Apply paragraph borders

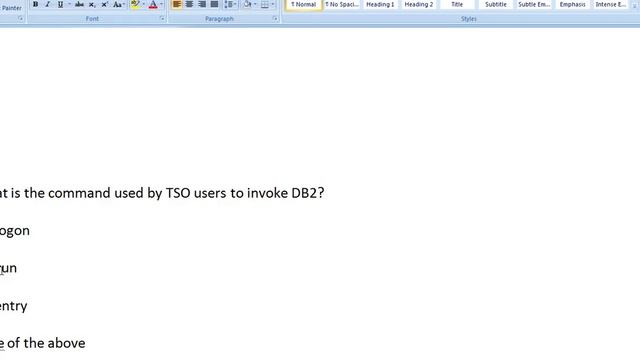[x=264, y=4]
